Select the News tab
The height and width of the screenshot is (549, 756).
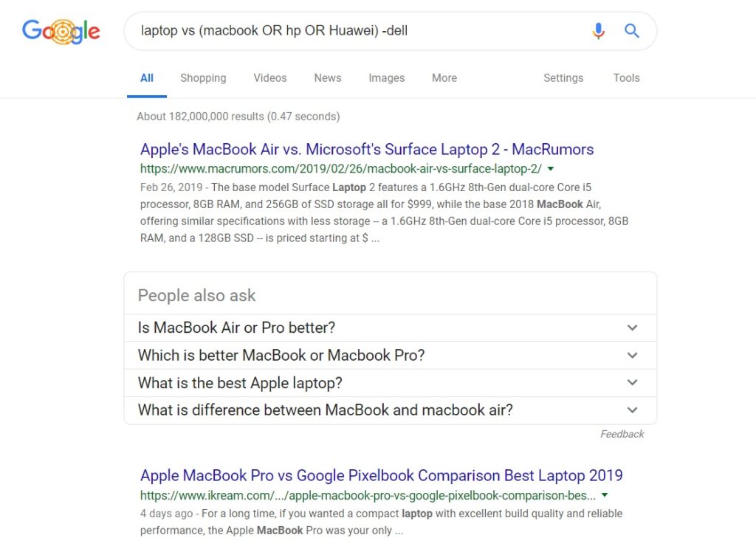[x=327, y=78]
